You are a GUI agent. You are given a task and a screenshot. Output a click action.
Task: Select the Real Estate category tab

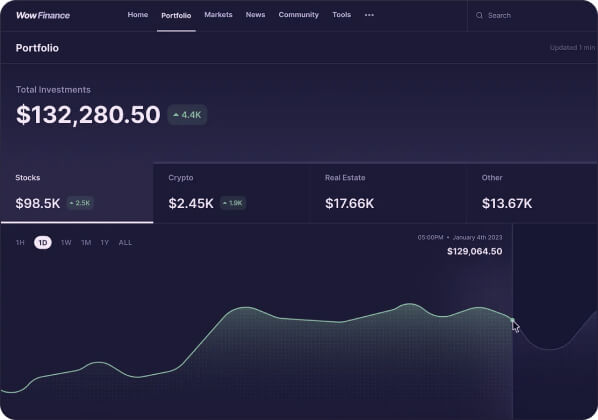389,193
